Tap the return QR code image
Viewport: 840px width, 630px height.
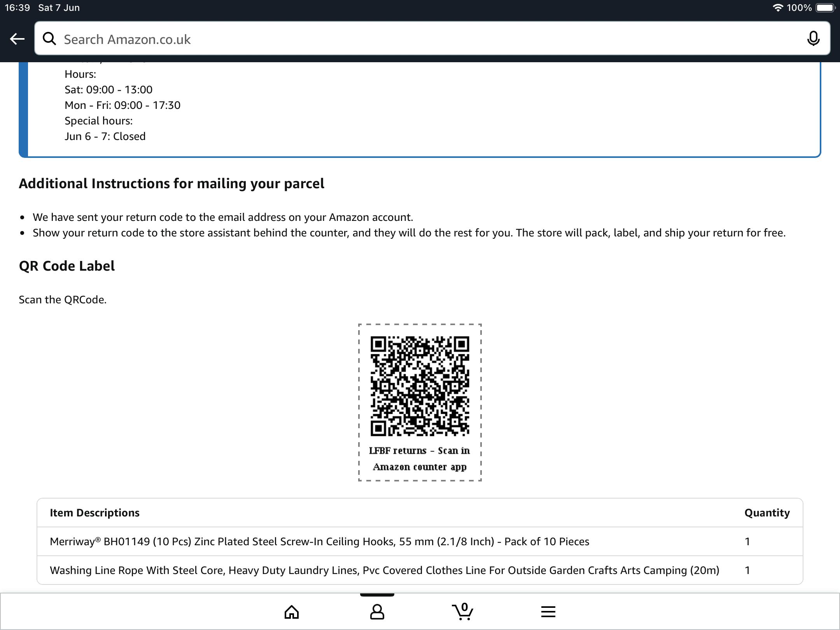pos(420,386)
